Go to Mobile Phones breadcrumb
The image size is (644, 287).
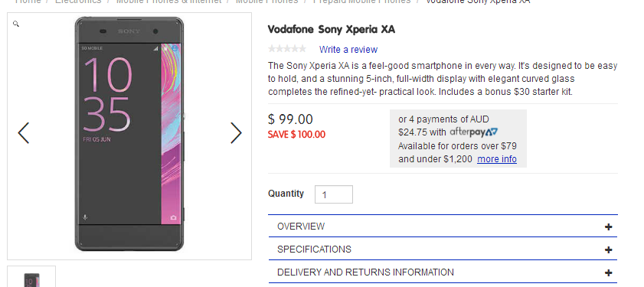pyautogui.click(x=266, y=2)
